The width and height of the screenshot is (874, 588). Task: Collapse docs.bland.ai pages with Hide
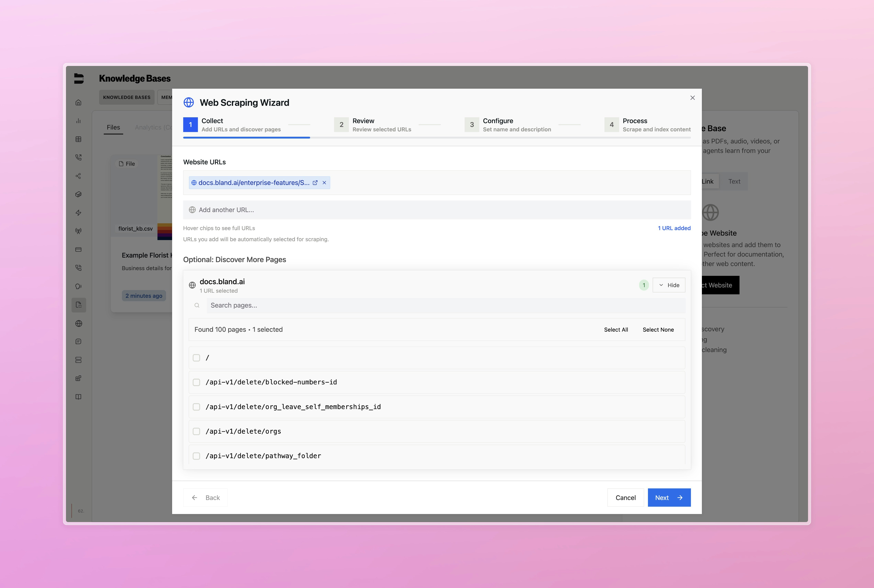669,285
